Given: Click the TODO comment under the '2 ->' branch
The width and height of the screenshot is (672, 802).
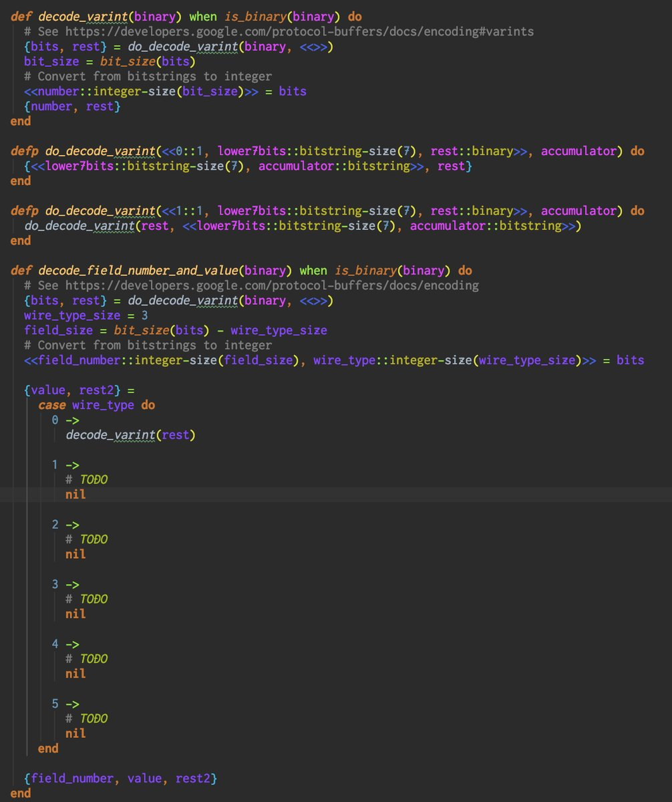Looking at the screenshot, I should click(x=87, y=539).
